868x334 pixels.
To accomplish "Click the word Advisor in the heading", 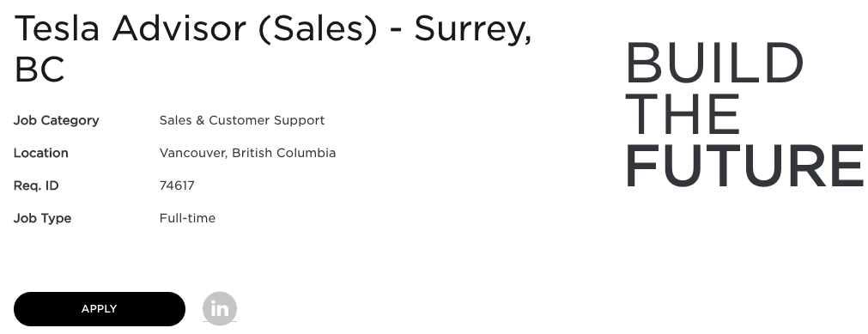I will coord(179,27).
